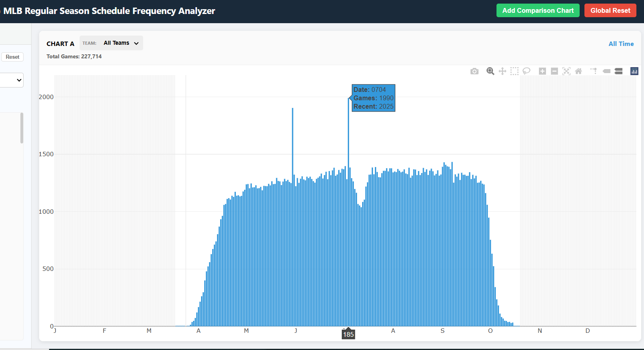Select the Zoom tool in chart toolbar
Screen dimensions: 644x350
(490, 71)
